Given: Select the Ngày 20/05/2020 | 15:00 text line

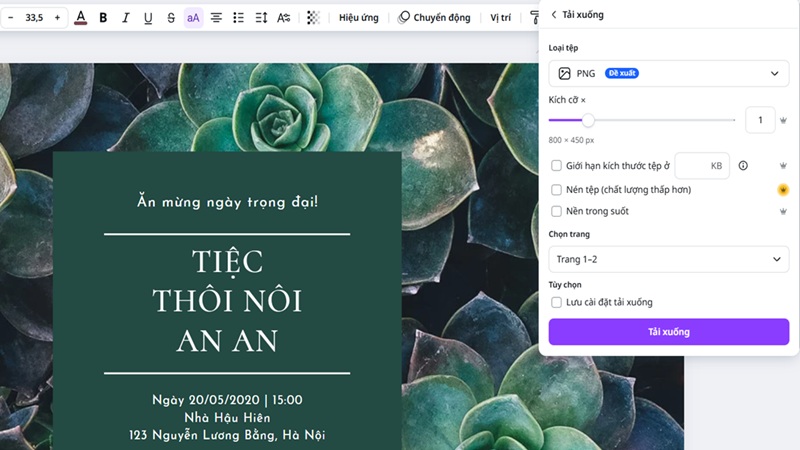Looking at the screenshot, I should [x=227, y=400].
